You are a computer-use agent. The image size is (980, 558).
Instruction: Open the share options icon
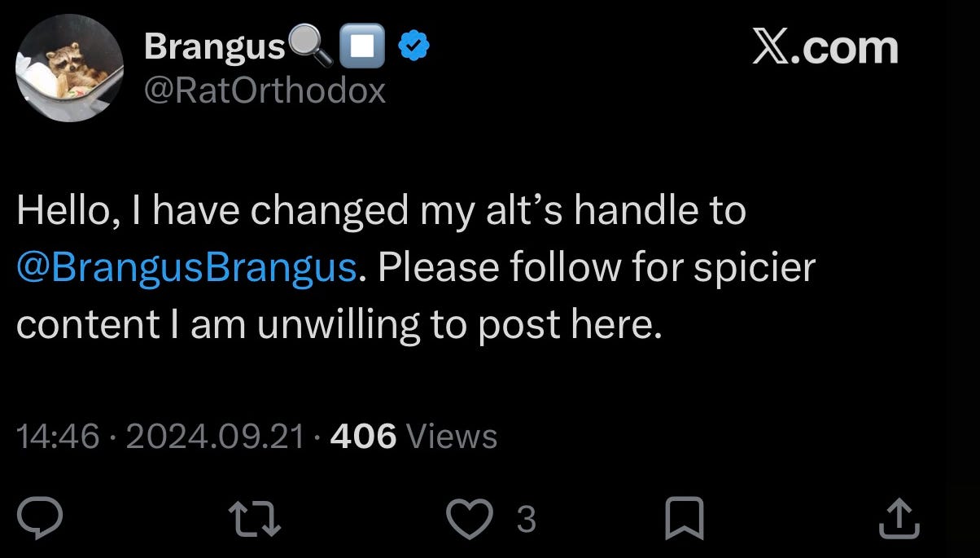coord(899,519)
